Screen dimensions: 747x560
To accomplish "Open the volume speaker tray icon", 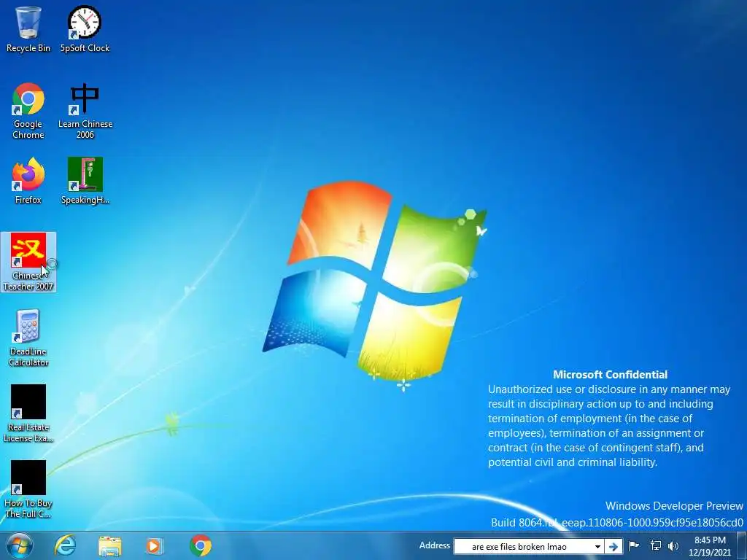I will (x=673, y=545).
